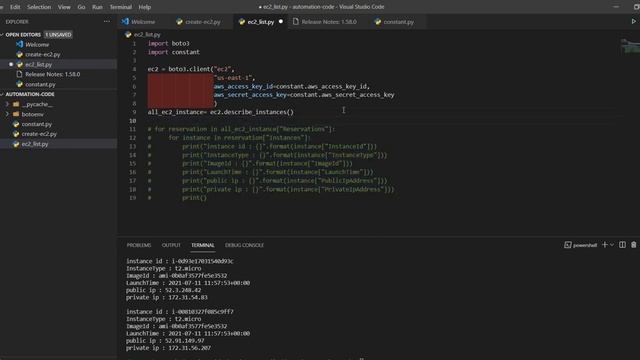Viewport: 640px width, 360px height.
Task: Click the Python icon on constant.py tab
Action: (378, 22)
